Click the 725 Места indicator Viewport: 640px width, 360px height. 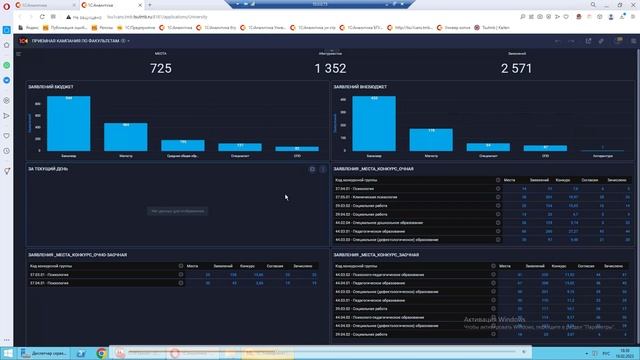coord(161,69)
